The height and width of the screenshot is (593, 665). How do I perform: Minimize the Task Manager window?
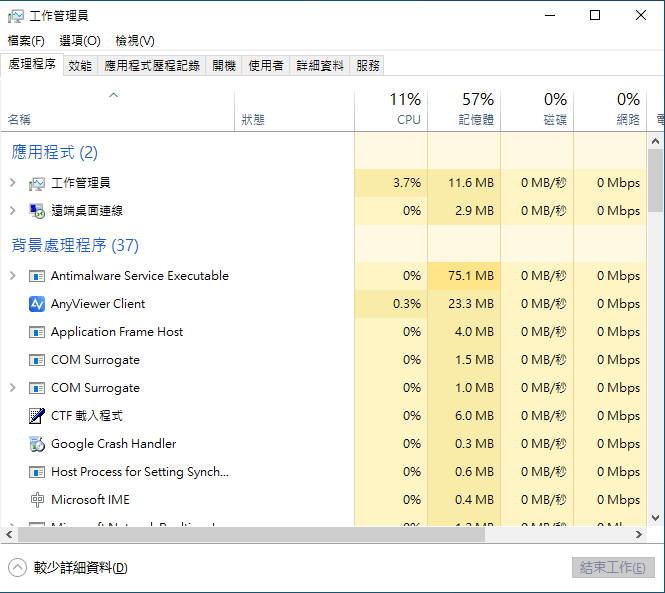(550, 16)
